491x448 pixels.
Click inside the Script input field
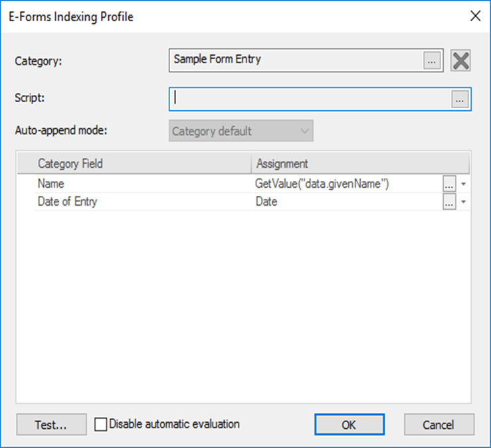click(x=309, y=99)
